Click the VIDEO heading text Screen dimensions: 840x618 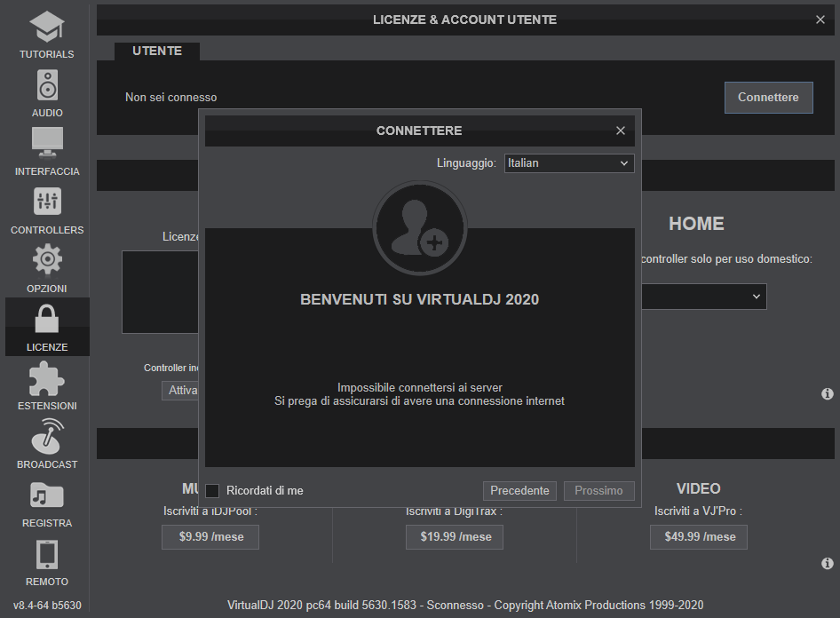[x=699, y=489]
